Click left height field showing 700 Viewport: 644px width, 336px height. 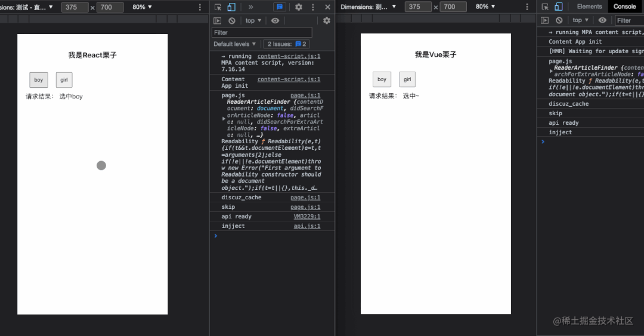pos(110,7)
